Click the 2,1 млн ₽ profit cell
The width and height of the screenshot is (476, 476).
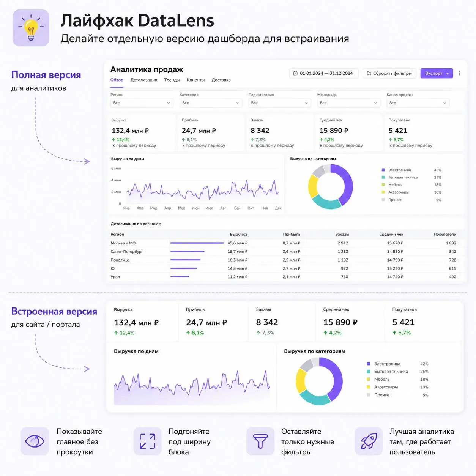[292, 277]
